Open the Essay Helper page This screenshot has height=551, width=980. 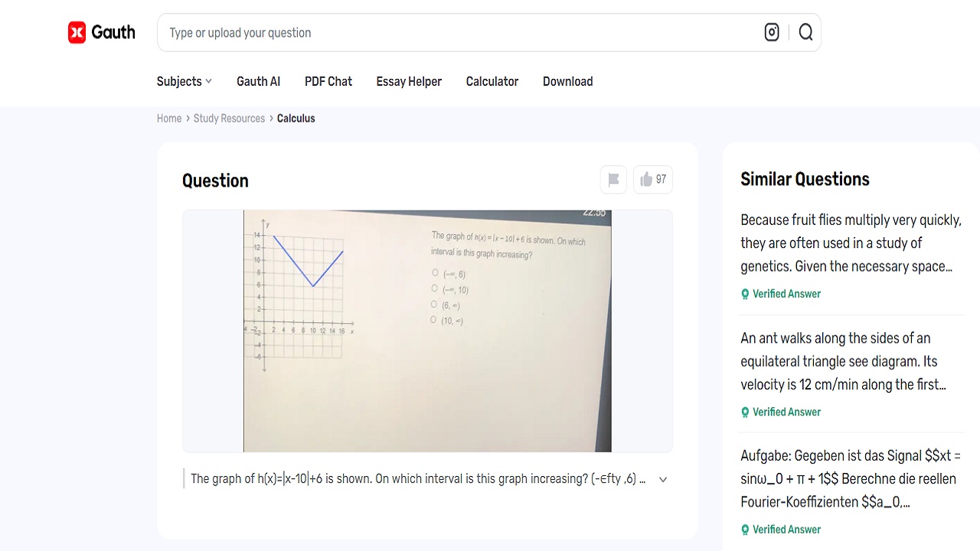[409, 81]
